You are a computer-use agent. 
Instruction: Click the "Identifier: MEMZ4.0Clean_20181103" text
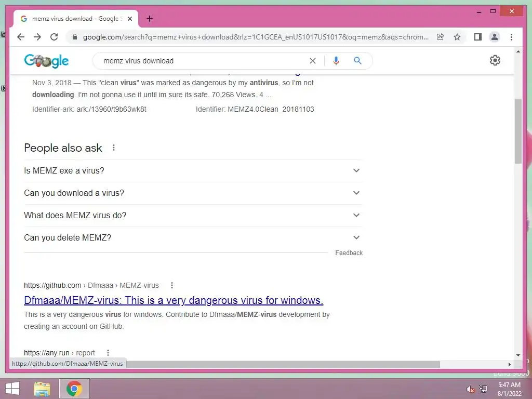[255, 109]
